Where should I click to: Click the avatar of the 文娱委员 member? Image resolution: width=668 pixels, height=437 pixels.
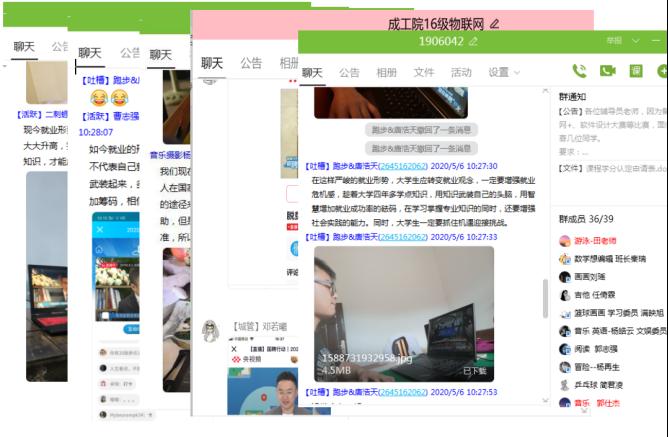click(565, 331)
